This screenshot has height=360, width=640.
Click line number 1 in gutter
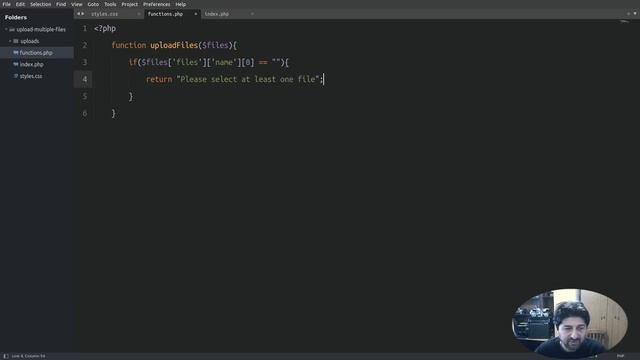(x=85, y=29)
